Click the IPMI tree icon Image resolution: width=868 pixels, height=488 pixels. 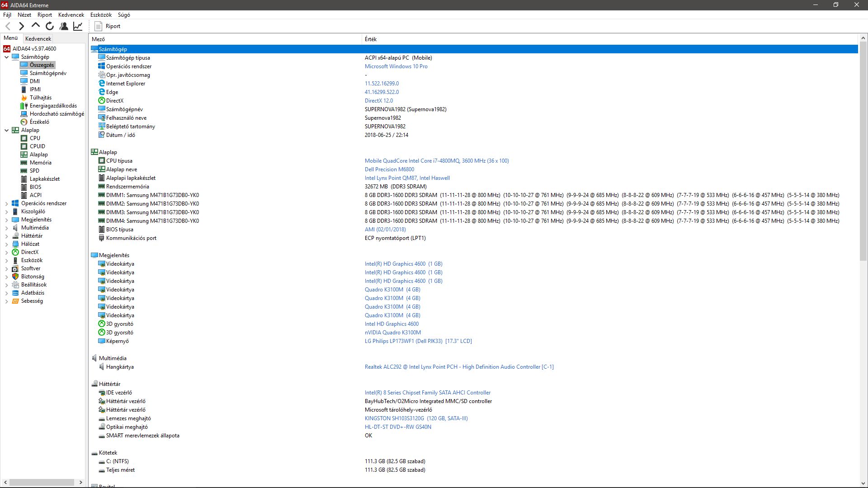coord(24,89)
